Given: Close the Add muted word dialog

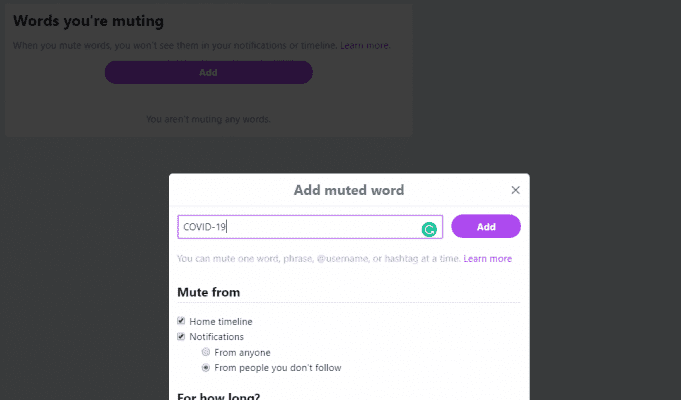Looking at the screenshot, I should 515,190.
